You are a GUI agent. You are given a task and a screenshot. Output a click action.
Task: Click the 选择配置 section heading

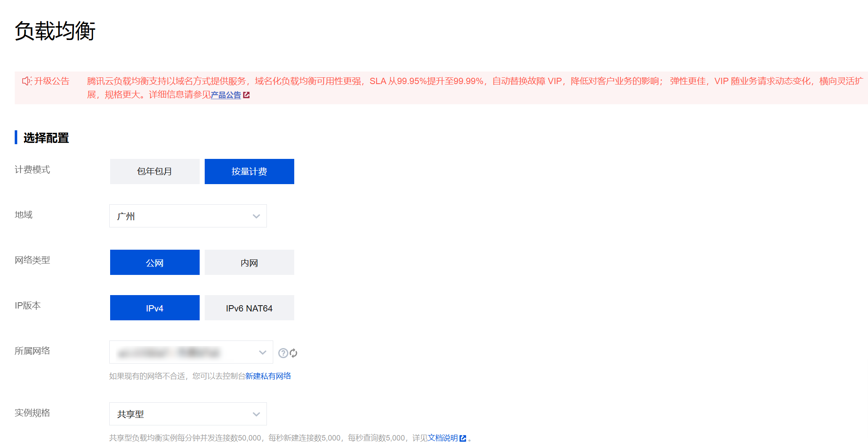[46, 138]
